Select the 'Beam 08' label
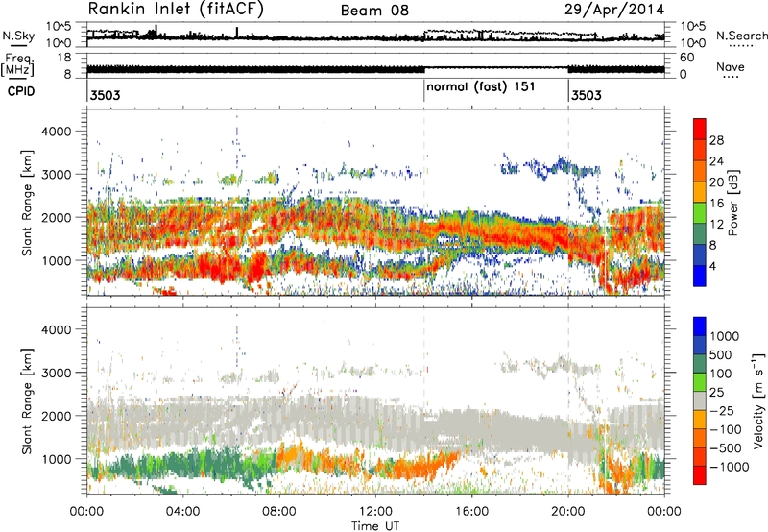The height and width of the screenshot is (532, 768). coord(374,11)
